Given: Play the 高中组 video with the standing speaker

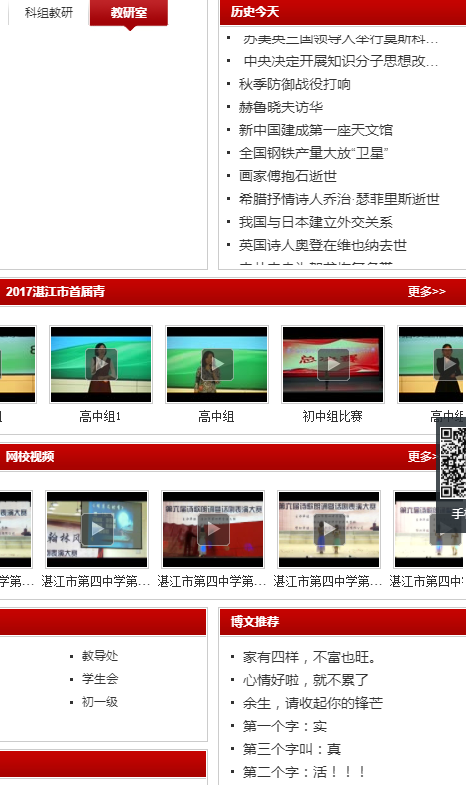Looking at the screenshot, I should [x=217, y=364].
